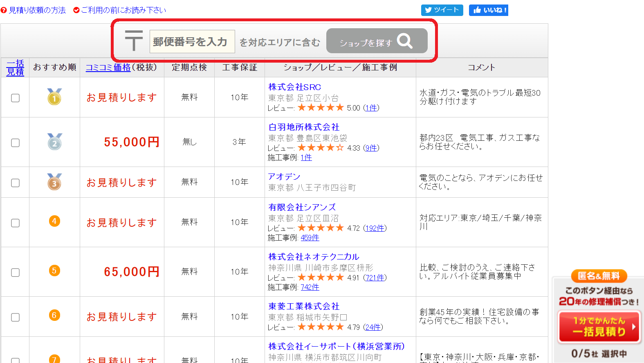This screenshot has width=644, height=363.
Task: Open the 白羽地所株式会社 shop link
Action: (304, 127)
